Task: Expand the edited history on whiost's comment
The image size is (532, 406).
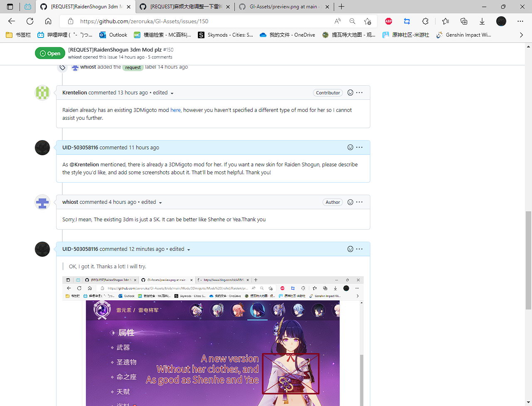Action: pos(160,202)
